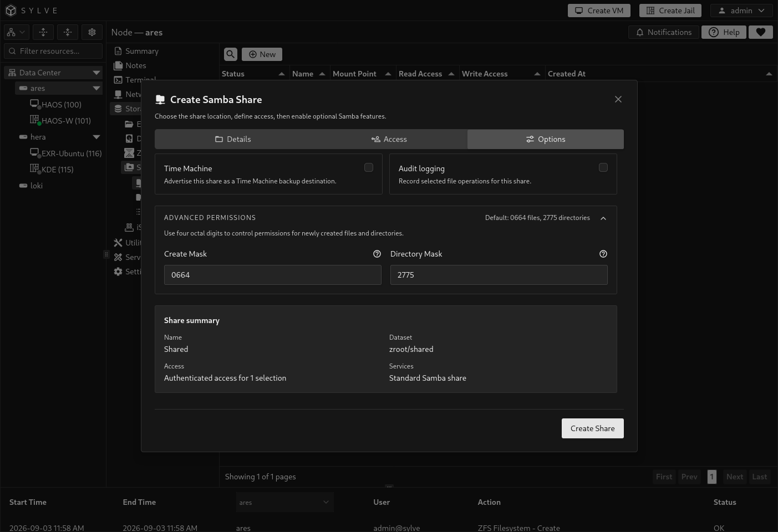Open the Notifications button
This screenshot has width=778, height=532.
coord(664,32)
